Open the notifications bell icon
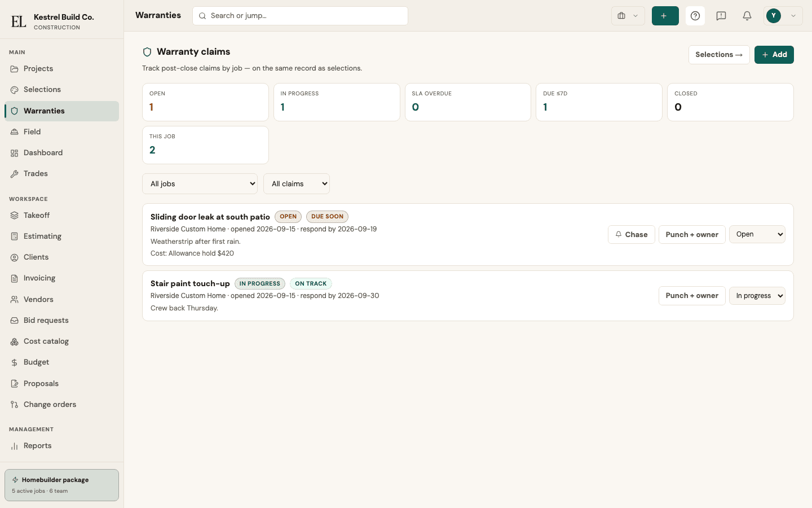Viewport: 812px width, 508px height. point(747,16)
